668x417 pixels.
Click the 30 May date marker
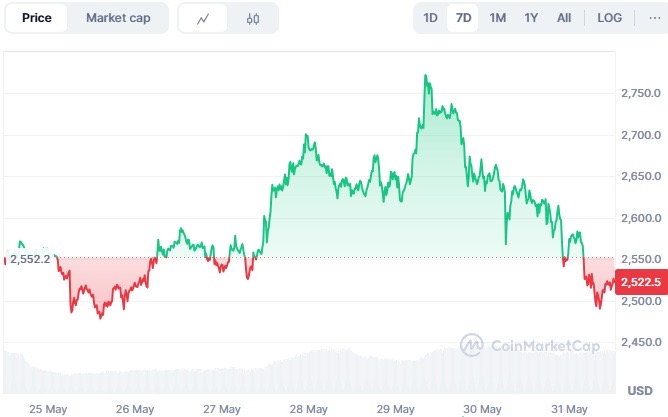483,409
